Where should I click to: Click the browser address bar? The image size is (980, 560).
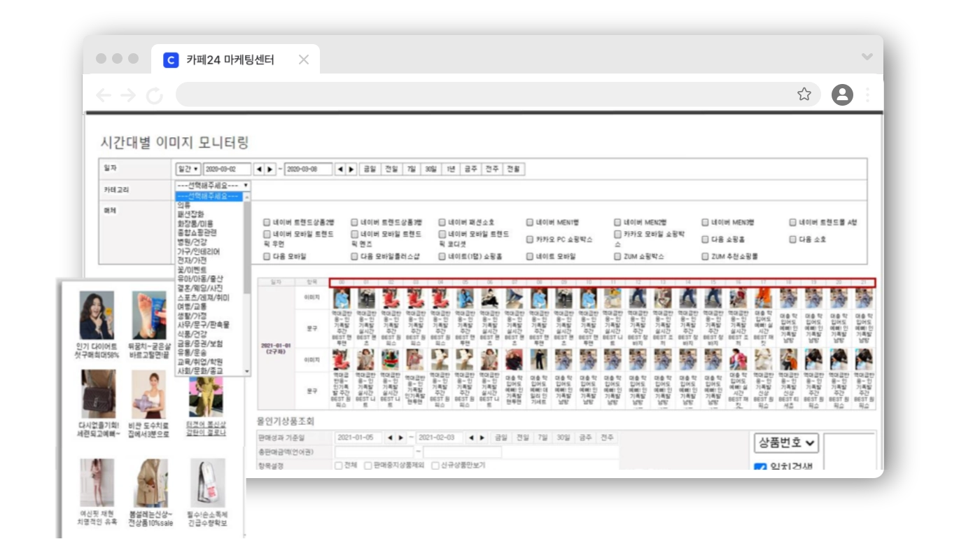coord(497,94)
